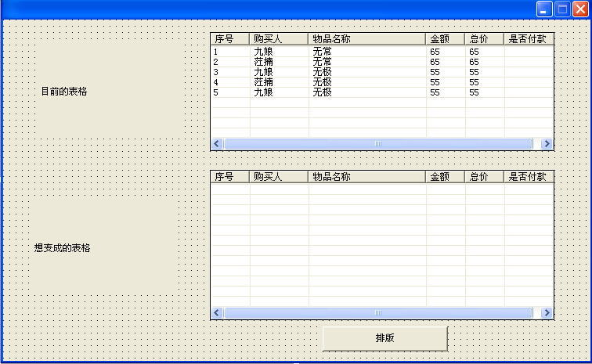Minimize the window
Image resolution: width=592 pixels, height=364 pixels.
pos(544,9)
